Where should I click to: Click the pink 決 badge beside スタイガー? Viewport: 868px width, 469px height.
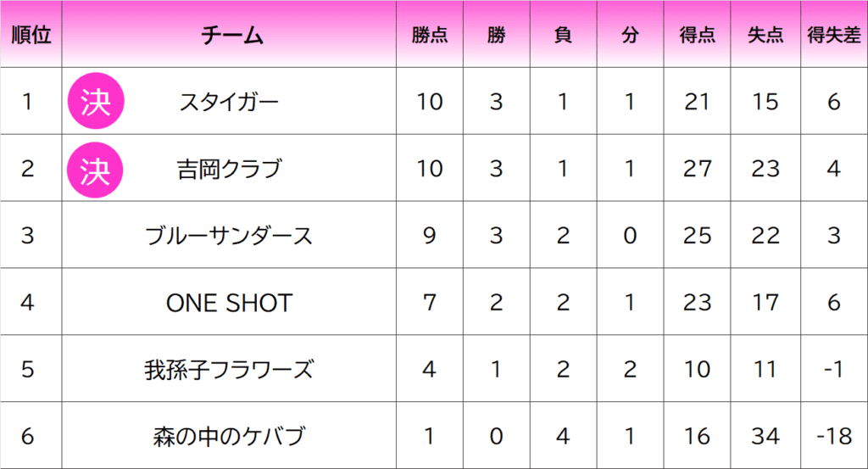tap(96, 101)
